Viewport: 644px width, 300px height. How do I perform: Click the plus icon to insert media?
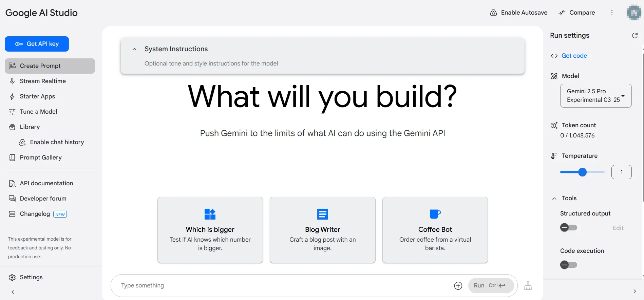[x=458, y=286]
